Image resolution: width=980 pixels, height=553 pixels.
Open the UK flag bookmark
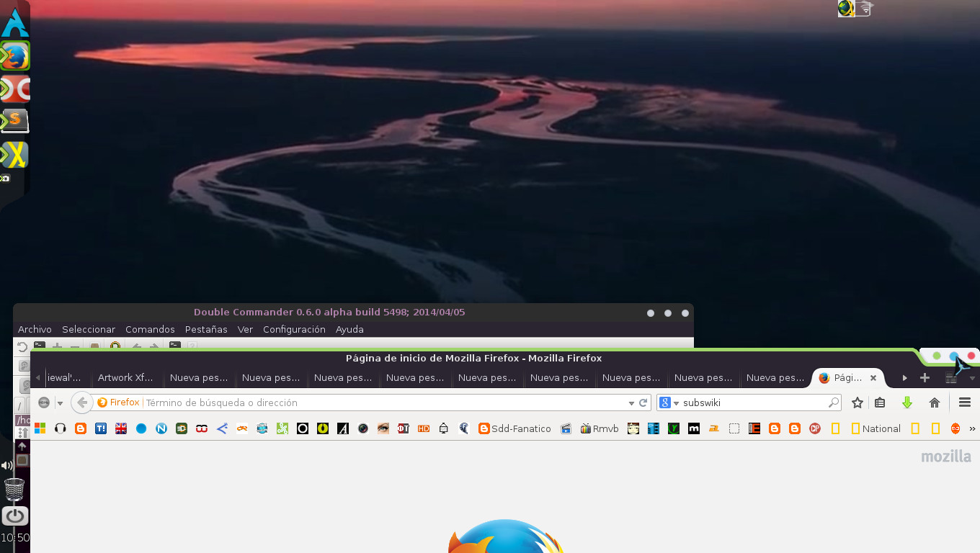point(121,428)
